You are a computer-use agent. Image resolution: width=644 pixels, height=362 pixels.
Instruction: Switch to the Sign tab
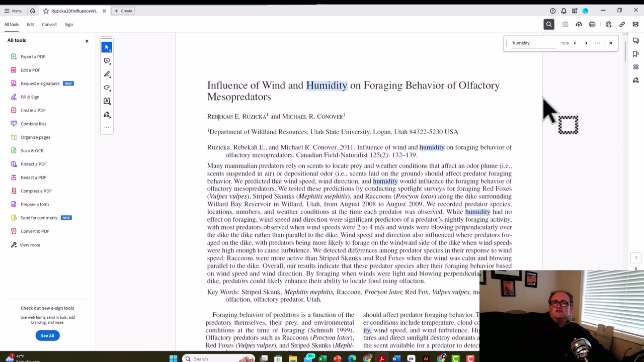[68, 24]
